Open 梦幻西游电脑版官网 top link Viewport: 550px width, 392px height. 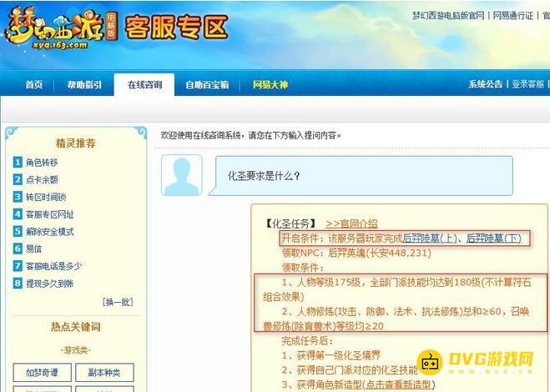pyautogui.click(x=448, y=15)
